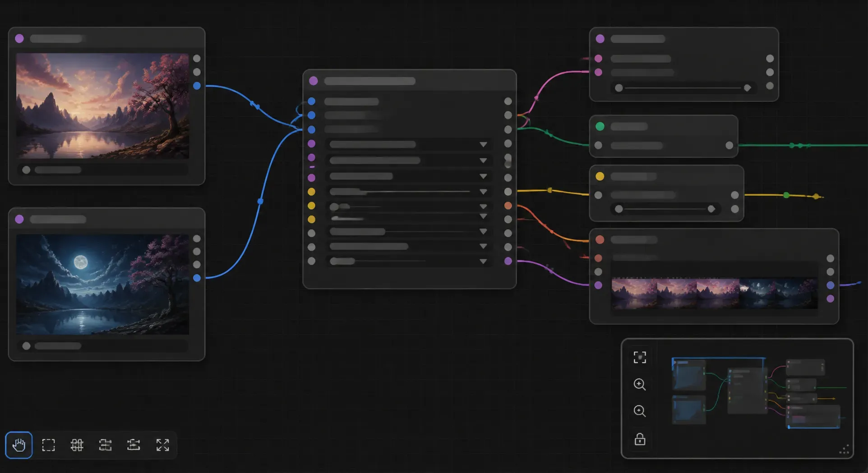Open the dropdown in the first gray-port row of the central node
Screen dimensions: 868x473
(x=483, y=231)
